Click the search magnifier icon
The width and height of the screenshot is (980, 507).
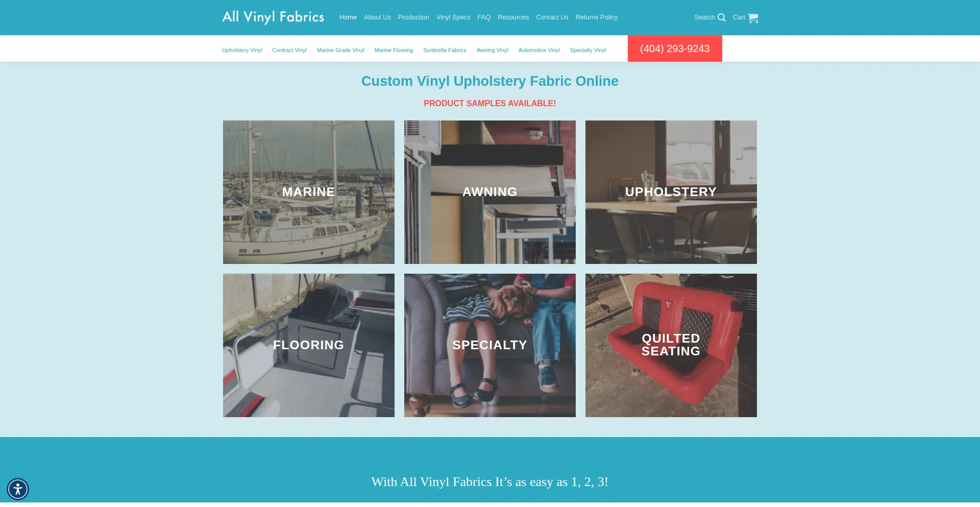(721, 17)
